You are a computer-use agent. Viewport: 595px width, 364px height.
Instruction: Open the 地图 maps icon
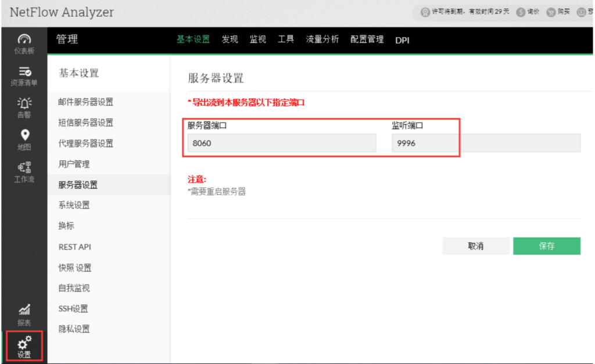click(24, 140)
